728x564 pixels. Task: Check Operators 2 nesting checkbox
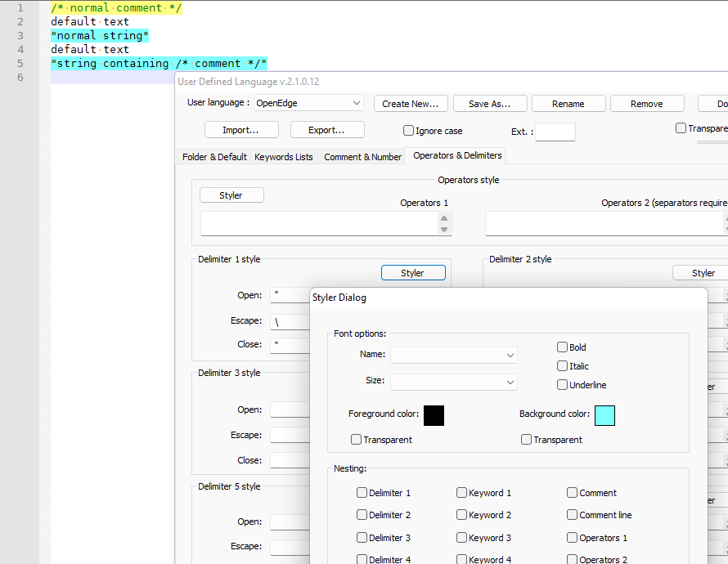pos(572,559)
